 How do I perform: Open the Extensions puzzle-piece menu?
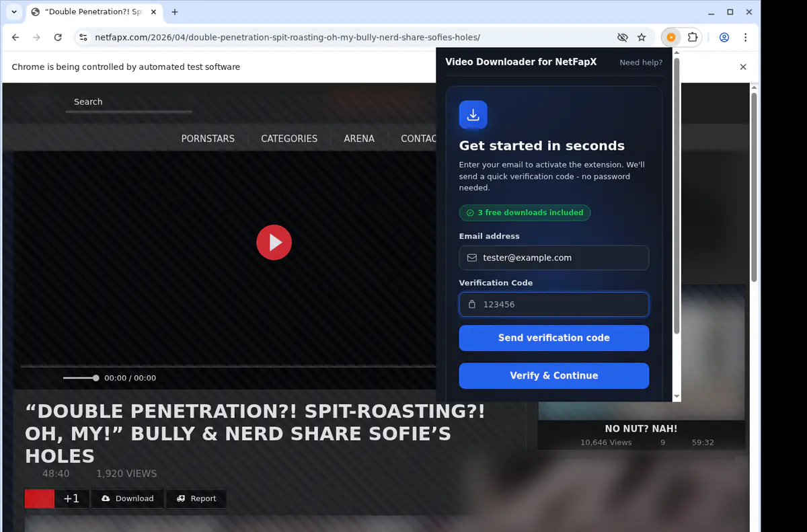(693, 38)
